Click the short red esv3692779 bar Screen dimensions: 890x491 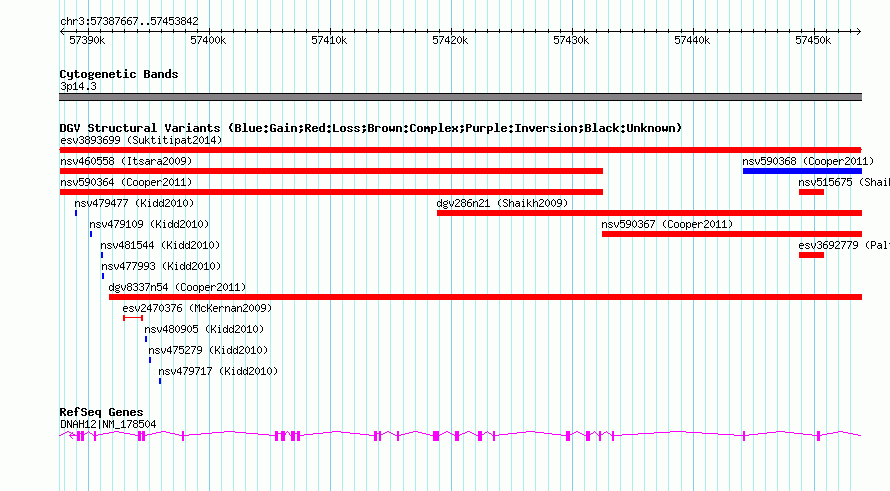pos(811,255)
